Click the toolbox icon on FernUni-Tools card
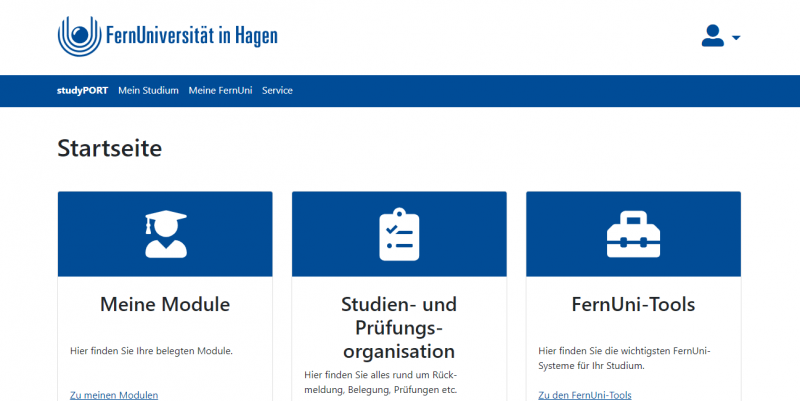The height and width of the screenshot is (401, 800). (633, 234)
